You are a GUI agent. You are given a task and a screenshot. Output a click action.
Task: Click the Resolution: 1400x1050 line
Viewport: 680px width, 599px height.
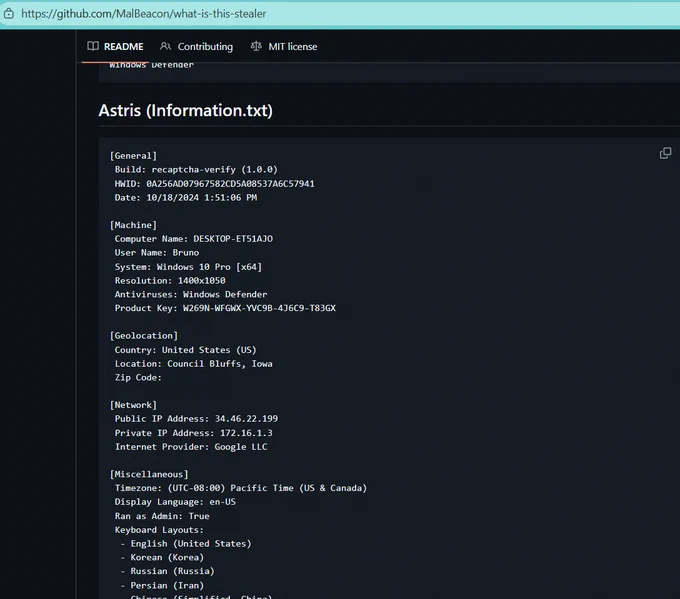coord(170,281)
